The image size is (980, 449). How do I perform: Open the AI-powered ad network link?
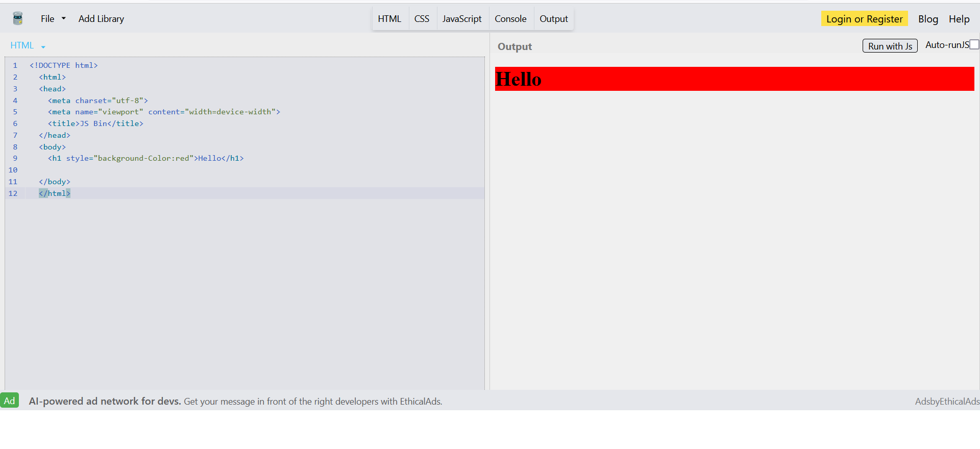pos(235,402)
